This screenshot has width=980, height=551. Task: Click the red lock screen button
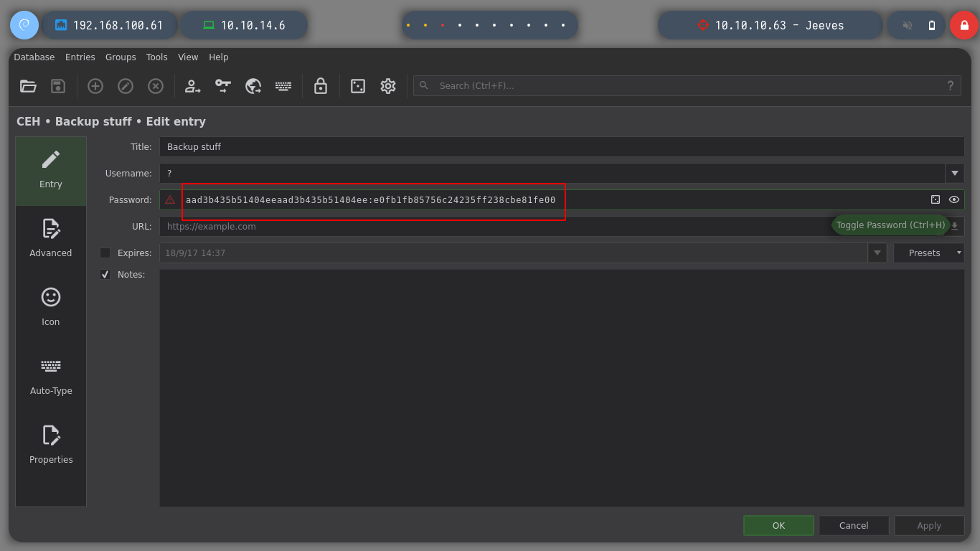[964, 25]
